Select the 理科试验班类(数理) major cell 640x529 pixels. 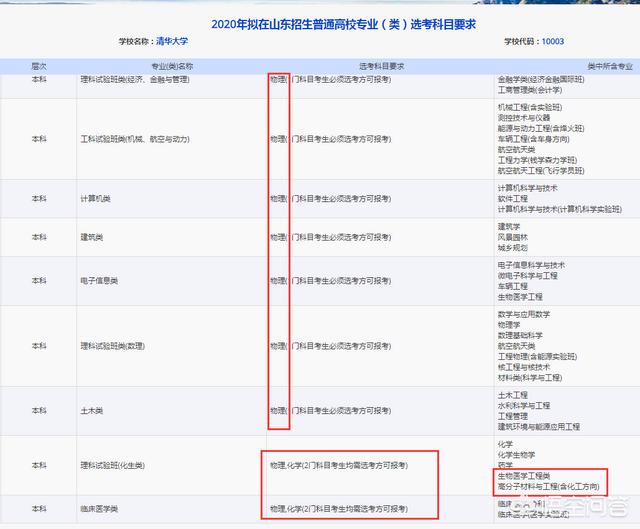pos(113,346)
